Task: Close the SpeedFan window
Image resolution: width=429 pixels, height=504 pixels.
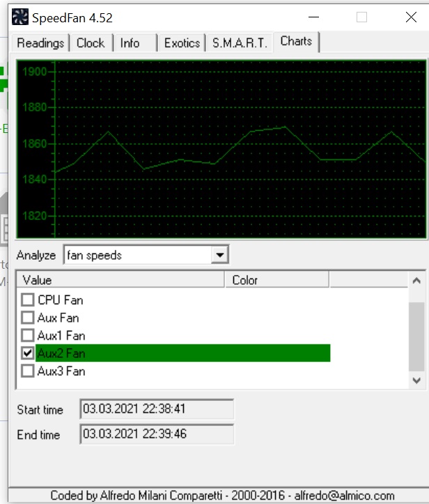Action: (x=411, y=17)
